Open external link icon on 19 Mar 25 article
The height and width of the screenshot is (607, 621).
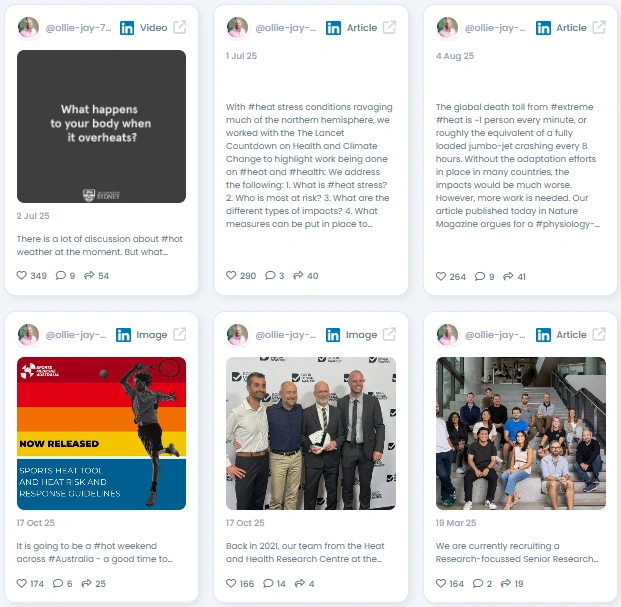point(598,334)
